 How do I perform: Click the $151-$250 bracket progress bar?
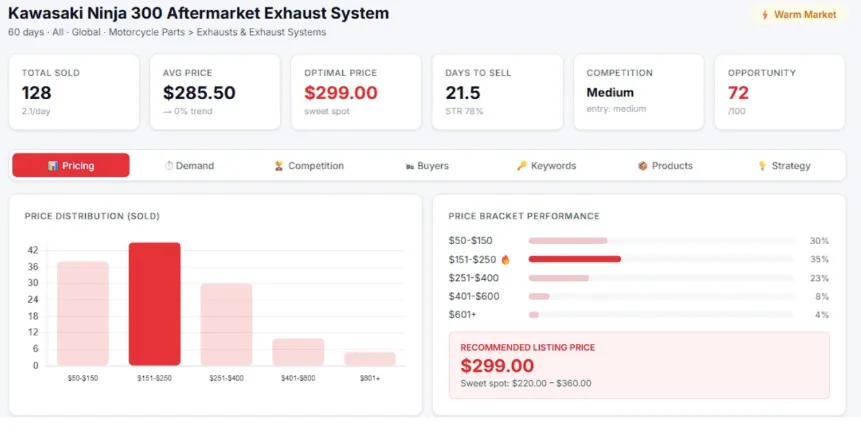coord(661,259)
